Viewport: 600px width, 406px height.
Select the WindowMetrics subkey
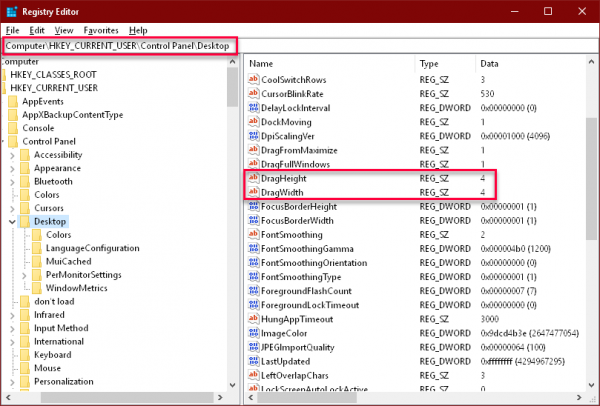[77, 288]
